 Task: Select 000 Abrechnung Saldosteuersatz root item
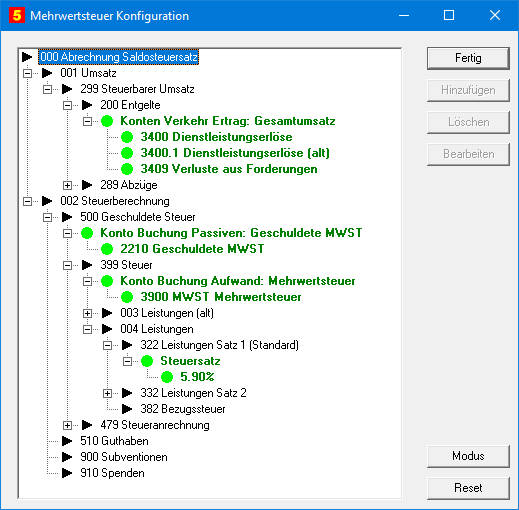coord(119,57)
